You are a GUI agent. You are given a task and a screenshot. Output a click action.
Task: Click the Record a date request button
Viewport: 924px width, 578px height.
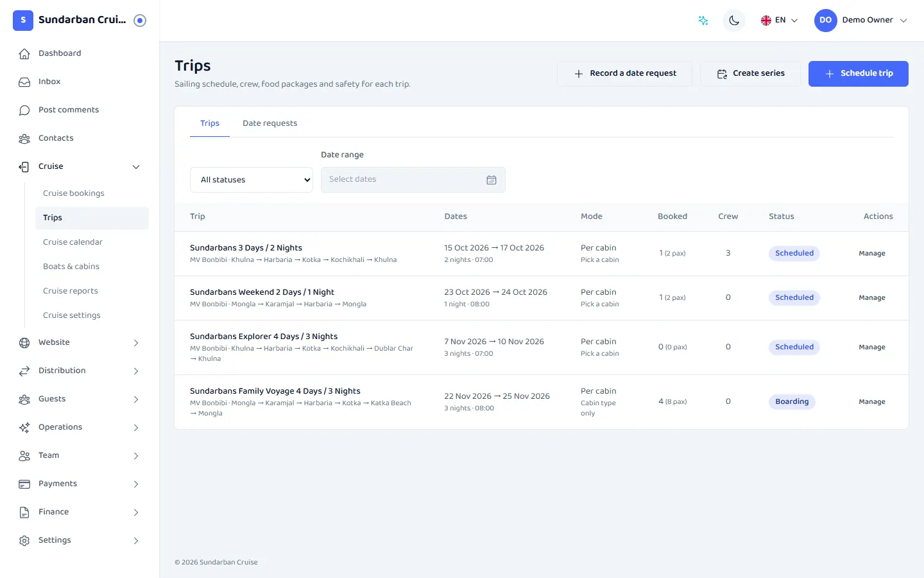coord(624,74)
